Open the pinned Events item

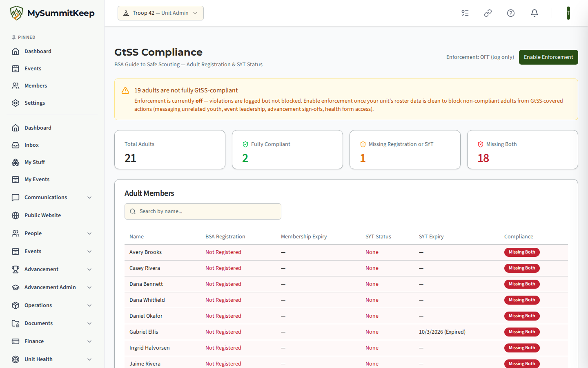[52, 69]
